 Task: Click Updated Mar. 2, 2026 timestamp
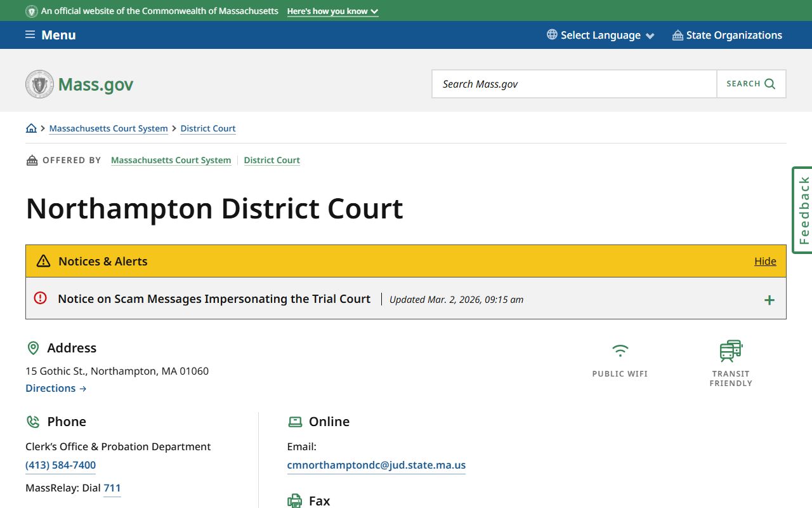pos(456,300)
